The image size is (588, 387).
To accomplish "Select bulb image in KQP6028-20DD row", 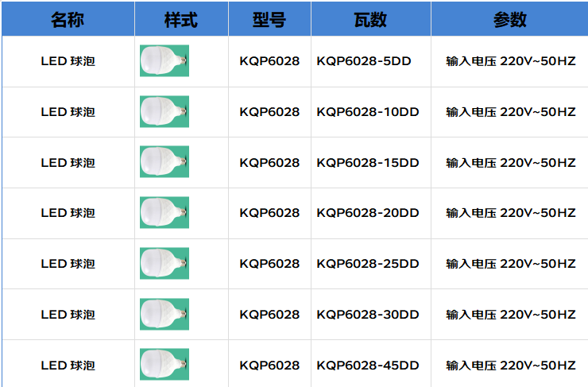I will tap(164, 213).
